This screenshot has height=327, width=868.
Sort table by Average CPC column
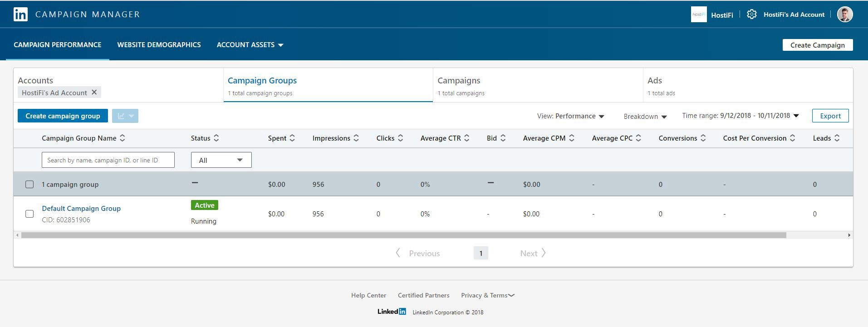pyautogui.click(x=638, y=138)
